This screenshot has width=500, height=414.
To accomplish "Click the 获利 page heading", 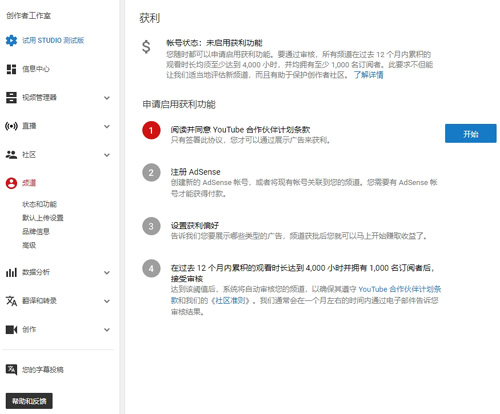I will pos(150,18).
